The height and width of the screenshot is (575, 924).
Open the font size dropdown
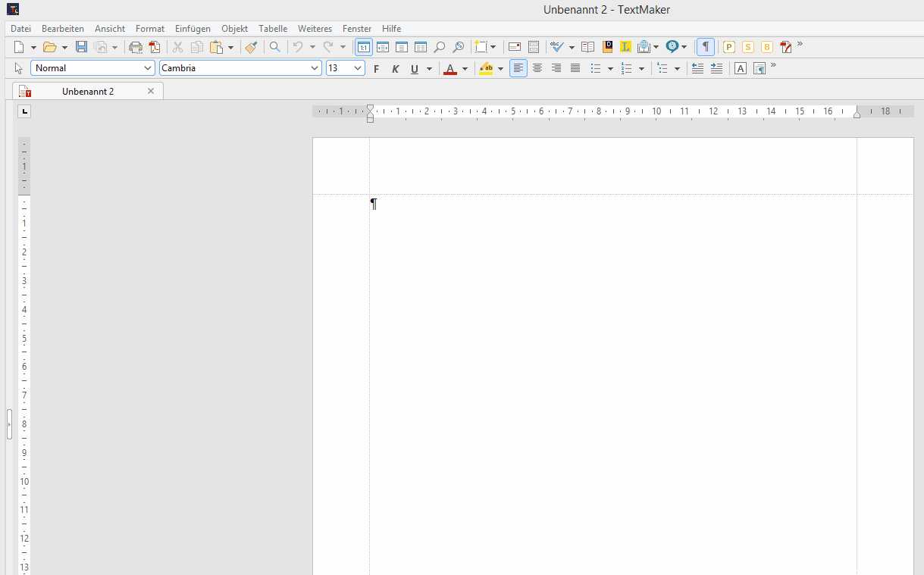[x=358, y=68]
